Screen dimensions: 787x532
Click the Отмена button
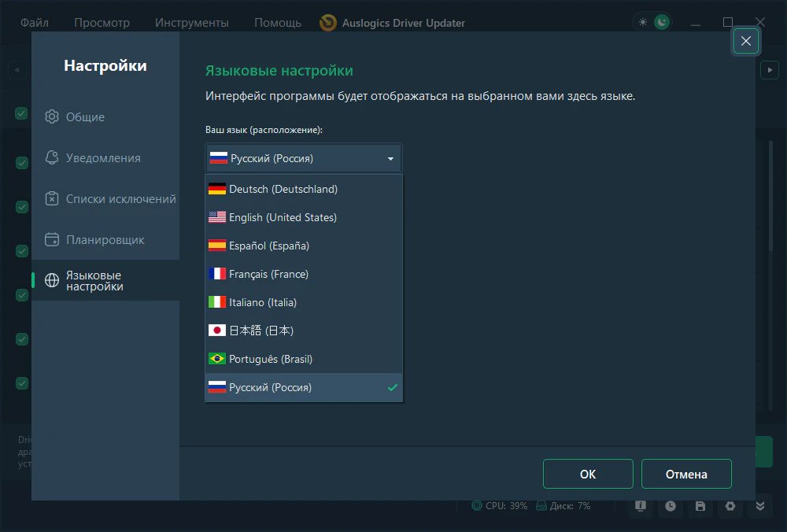[686, 474]
